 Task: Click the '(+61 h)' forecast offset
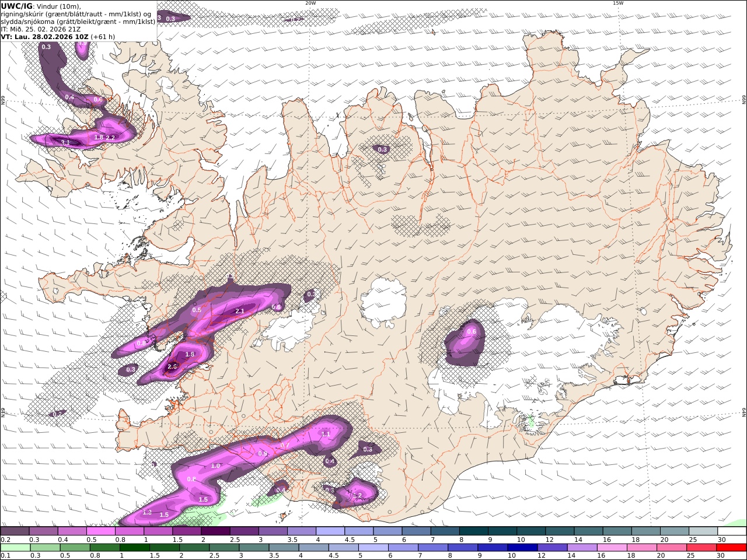103,37
